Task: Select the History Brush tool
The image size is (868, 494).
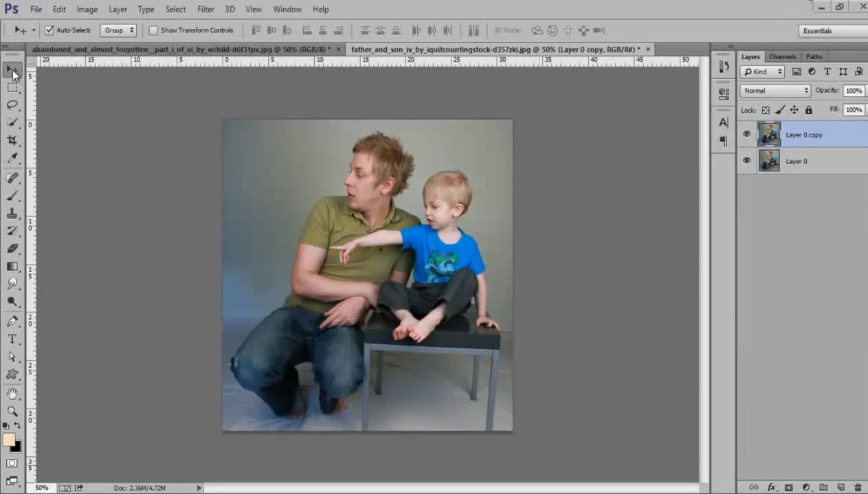Action: [12, 231]
